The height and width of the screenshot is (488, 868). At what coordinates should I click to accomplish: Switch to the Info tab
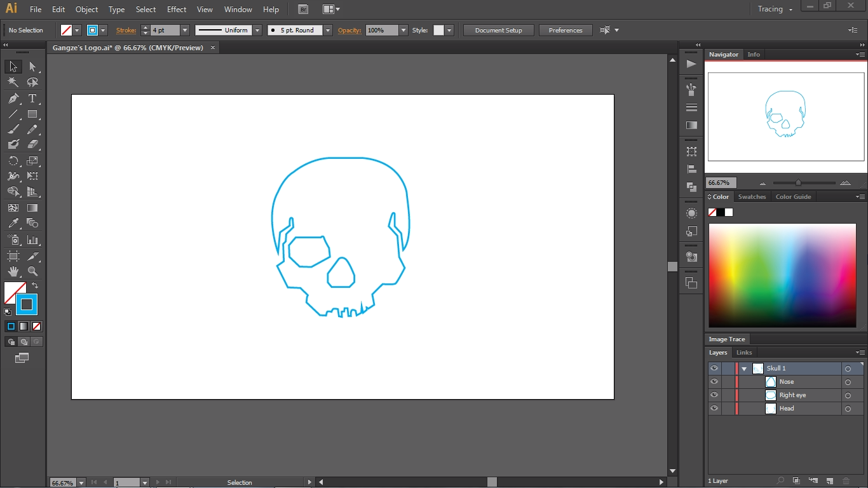click(754, 55)
